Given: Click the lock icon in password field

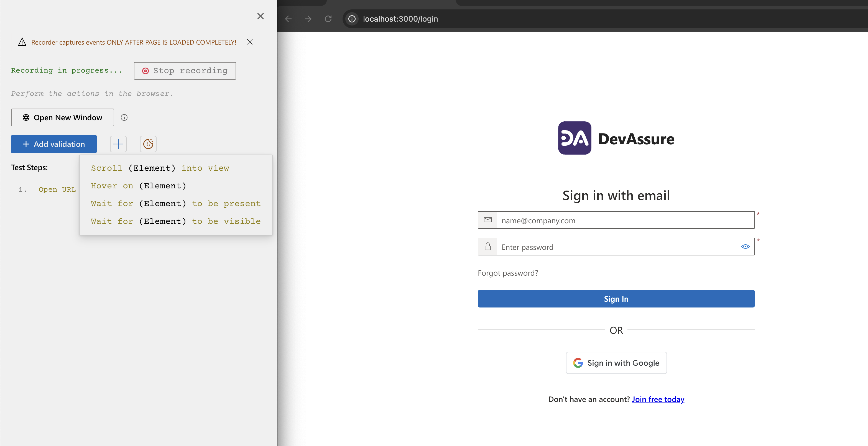Looking at the screenshot, I should 487,247.
